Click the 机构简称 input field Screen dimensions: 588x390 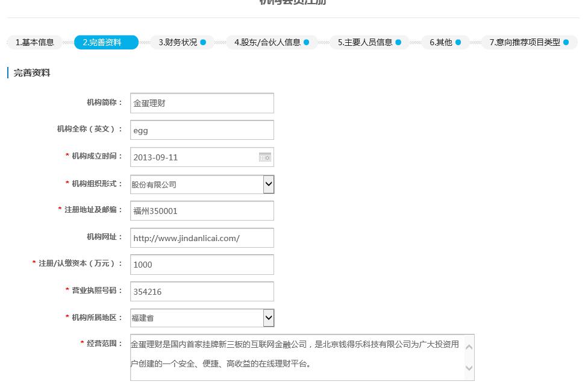tap(202, 103)
